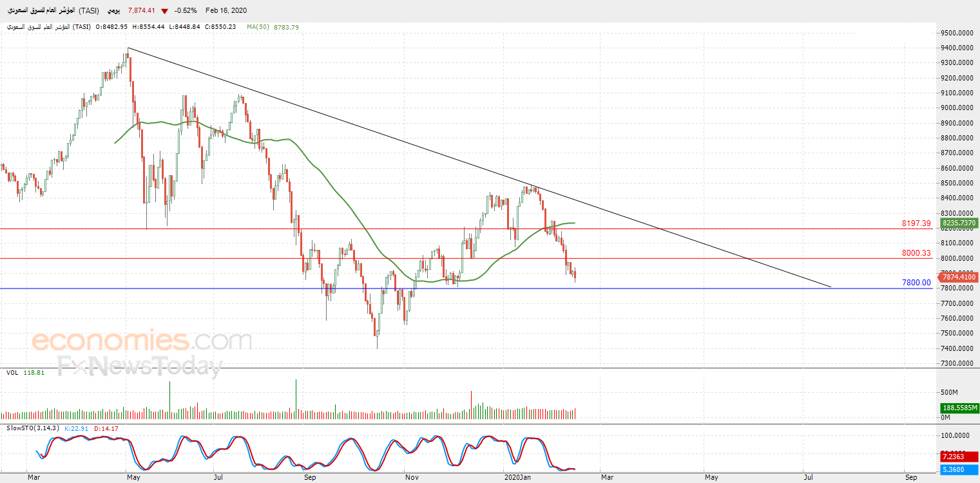Screen dimensions: 980x483
Task: Click the FxNewsToday watermark text
Action: 139,366
